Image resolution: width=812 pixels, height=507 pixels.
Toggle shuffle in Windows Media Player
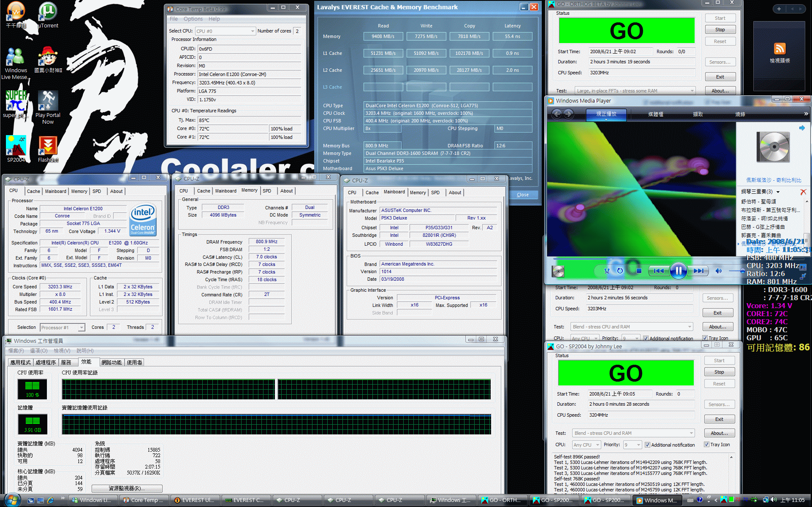[x=607, y=271]
